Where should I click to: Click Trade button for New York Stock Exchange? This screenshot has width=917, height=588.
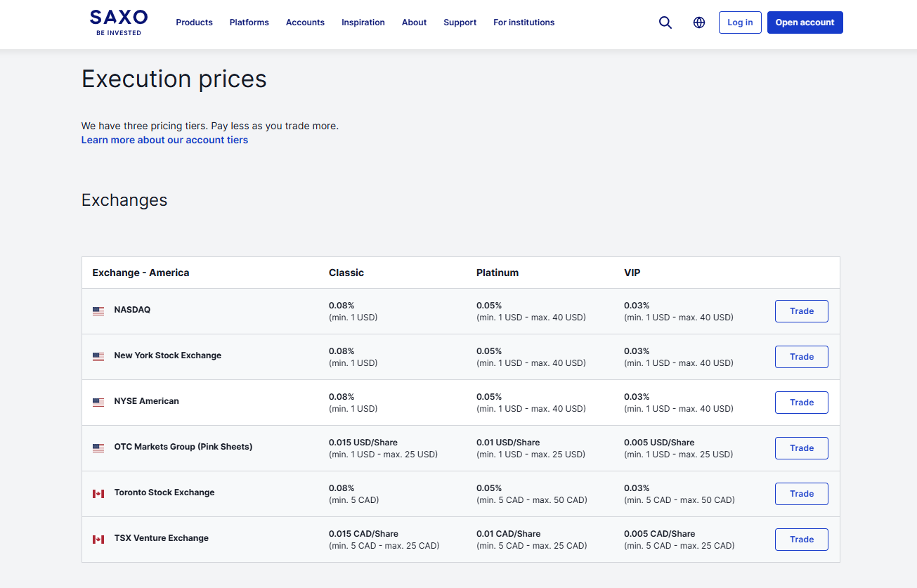tap(802, 357)
